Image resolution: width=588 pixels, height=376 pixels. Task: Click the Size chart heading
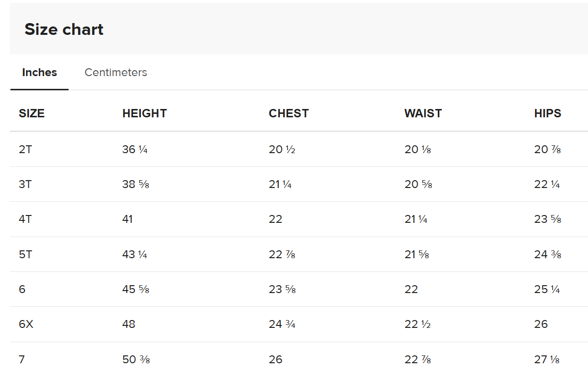(x=64, y=29)
